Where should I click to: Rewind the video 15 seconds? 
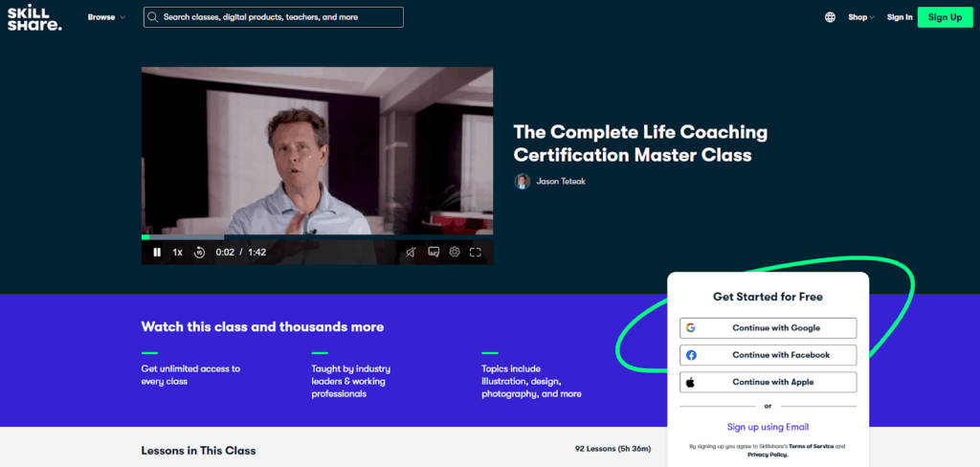199,252
